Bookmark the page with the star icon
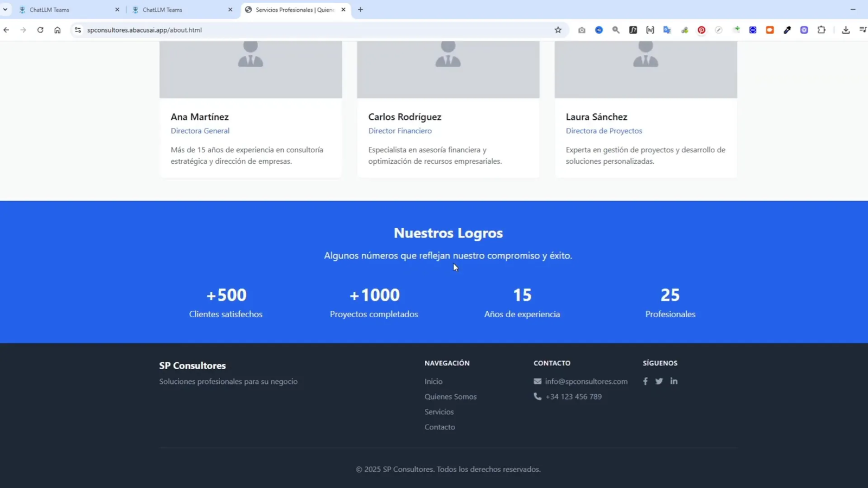Screen dimensions: 868x488 coord(558,30)
